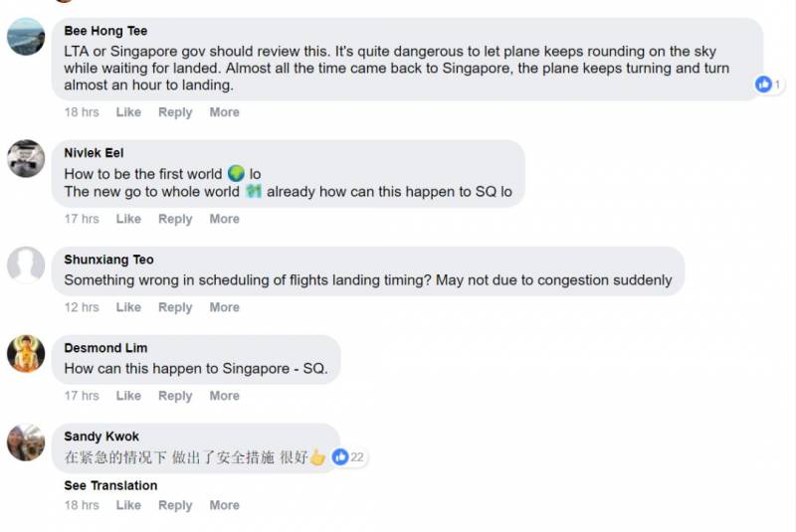Open More options for Bee Hong Tee's comment
Screen dimensions: 796x532
[x=224, y=112]
